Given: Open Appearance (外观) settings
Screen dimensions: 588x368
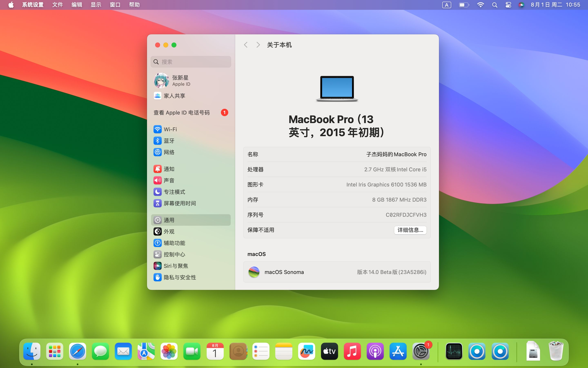Looking at the screenshot, I should (x=191, y=231).
